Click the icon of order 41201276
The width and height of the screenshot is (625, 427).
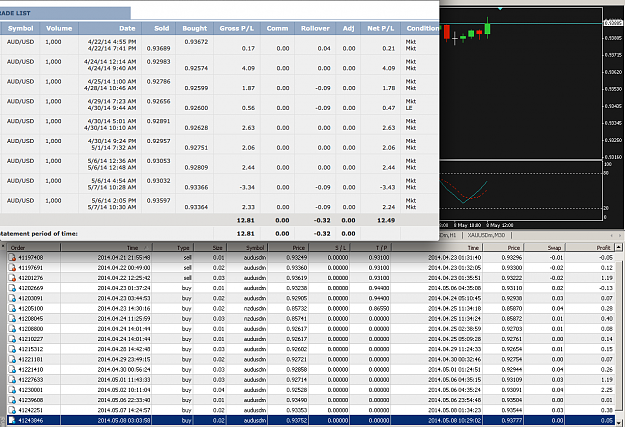point(12,278)
